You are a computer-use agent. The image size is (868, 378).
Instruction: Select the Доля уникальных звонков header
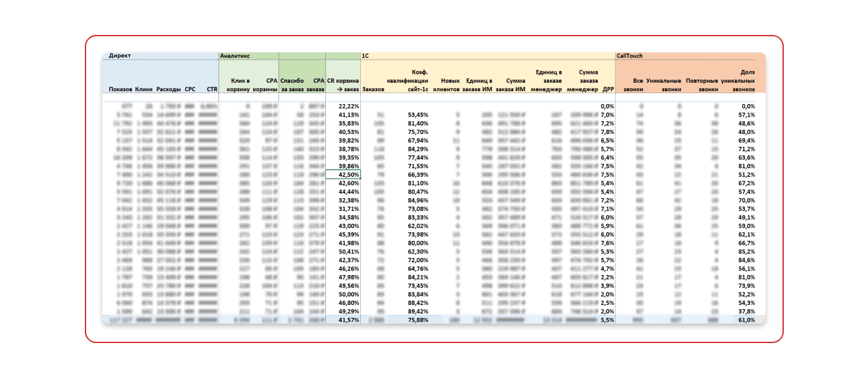(738, 80)
